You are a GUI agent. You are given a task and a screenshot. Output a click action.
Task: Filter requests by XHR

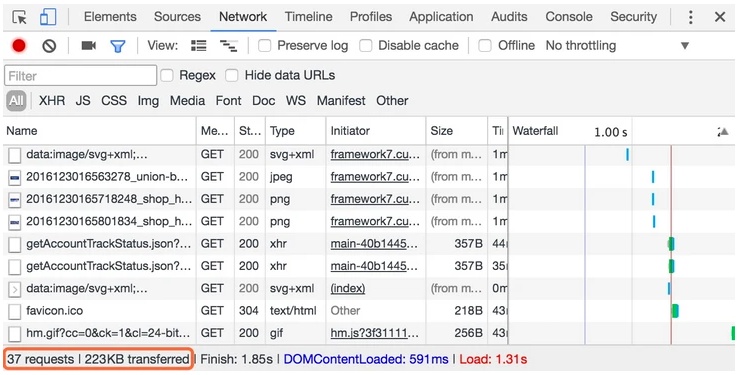[52, 101]
